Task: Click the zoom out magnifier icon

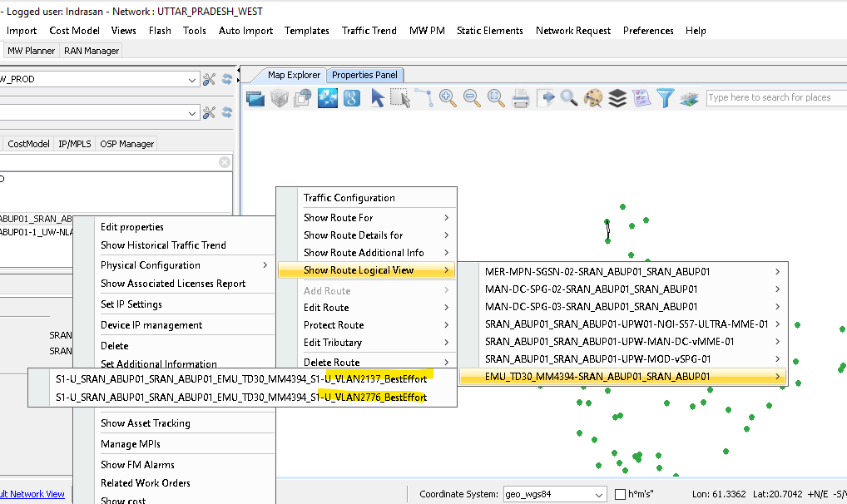Action: coord(473,98)
